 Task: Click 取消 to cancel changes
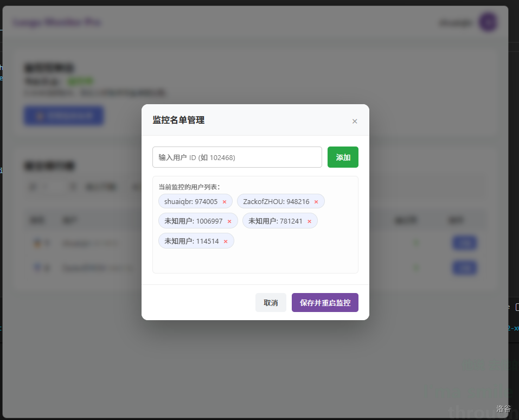(271, 303)
